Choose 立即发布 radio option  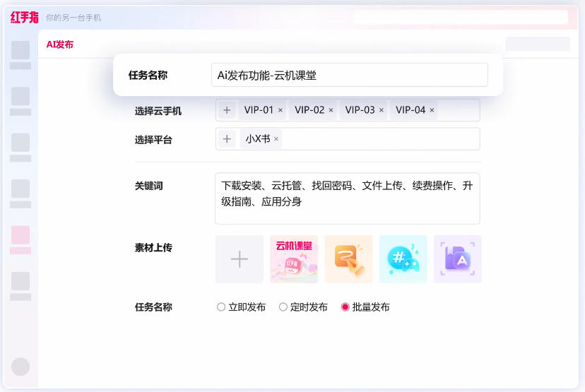click(221, 307)
